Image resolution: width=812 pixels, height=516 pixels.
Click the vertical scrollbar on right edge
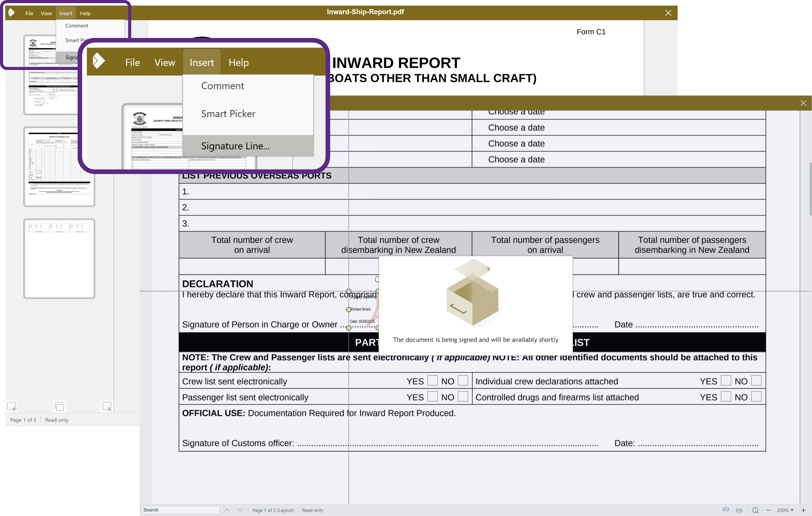pos(811,190)
